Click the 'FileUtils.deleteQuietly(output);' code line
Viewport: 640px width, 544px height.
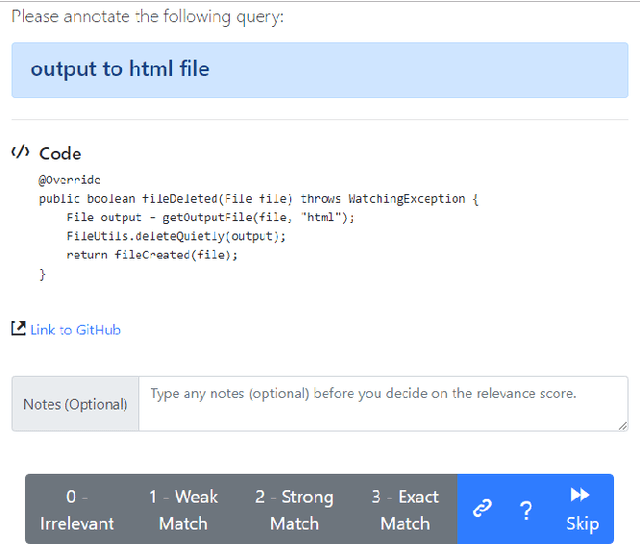[x=176, y=236]
